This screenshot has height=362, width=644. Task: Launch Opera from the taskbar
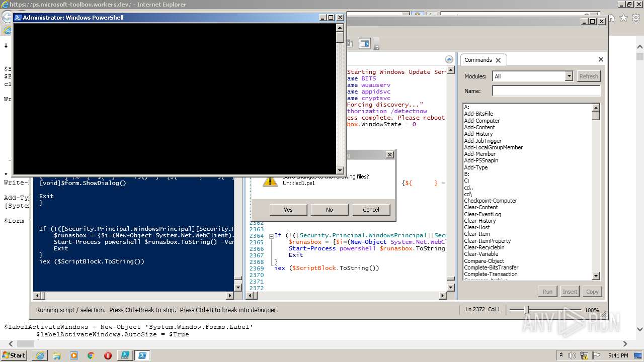pyautogui.click(x=108, y=355)
